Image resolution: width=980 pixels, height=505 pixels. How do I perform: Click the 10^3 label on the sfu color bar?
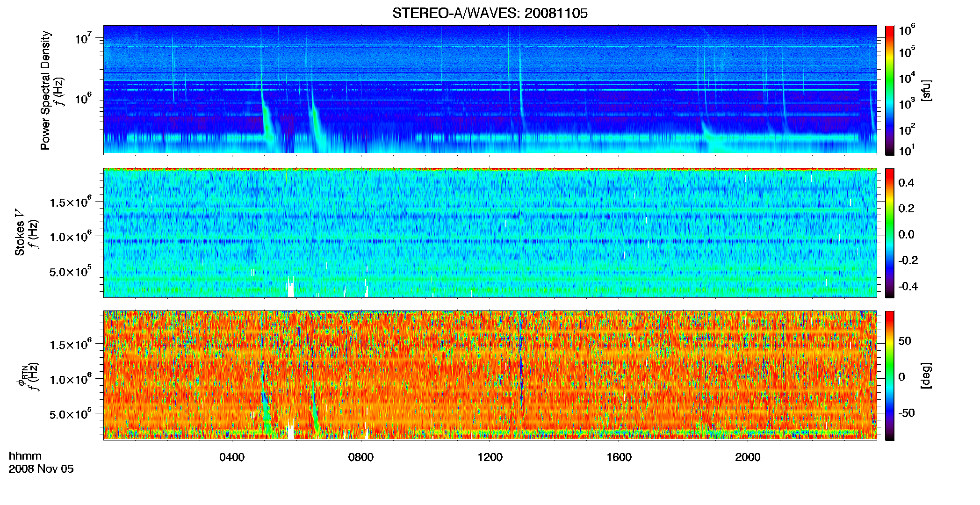click(907, 103)
